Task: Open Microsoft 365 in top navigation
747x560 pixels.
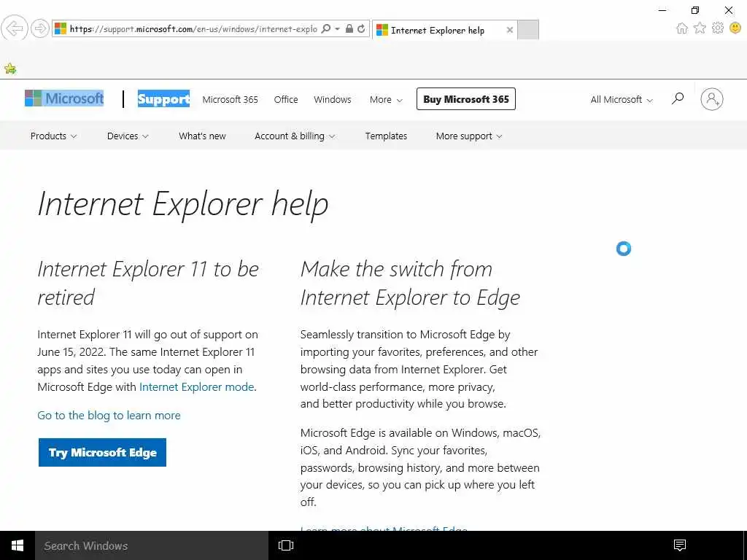Action: coord(230,99)
